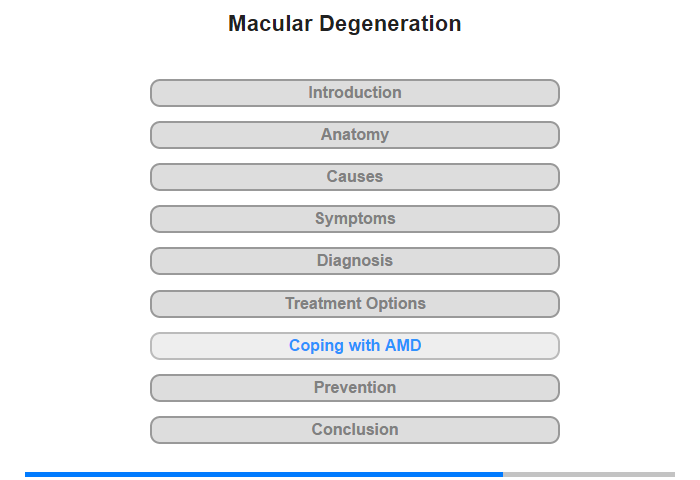Click the Macular Degeneration title heading
Screen dimensions: 700x480
point(345,24)
